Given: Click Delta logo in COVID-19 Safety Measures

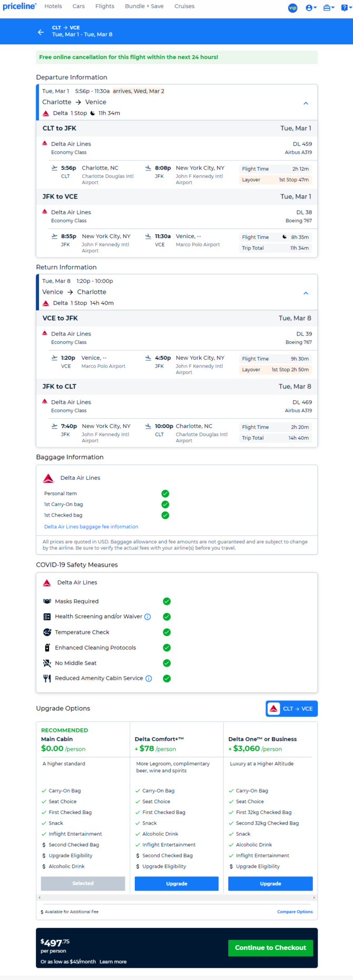Looking at the screenshot, I should (x=47, y=583).
